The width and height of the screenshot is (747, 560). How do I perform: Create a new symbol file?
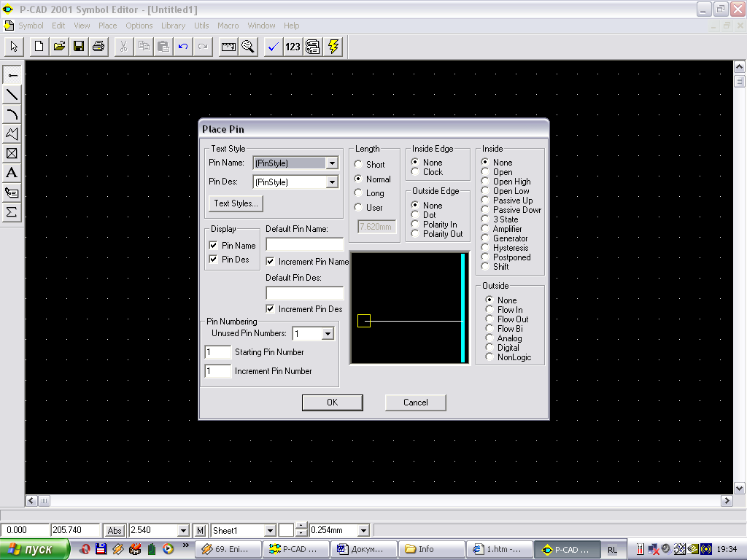coord(39,47)
